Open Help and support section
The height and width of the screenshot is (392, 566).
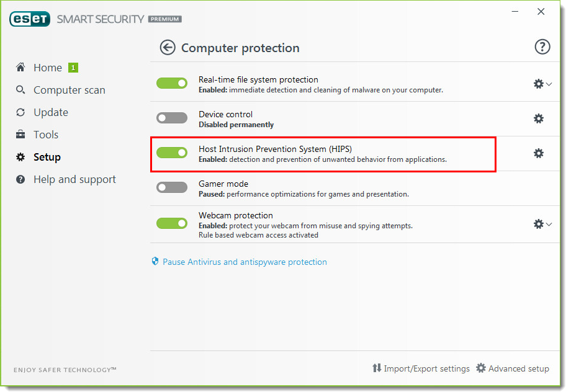[74, 179]
